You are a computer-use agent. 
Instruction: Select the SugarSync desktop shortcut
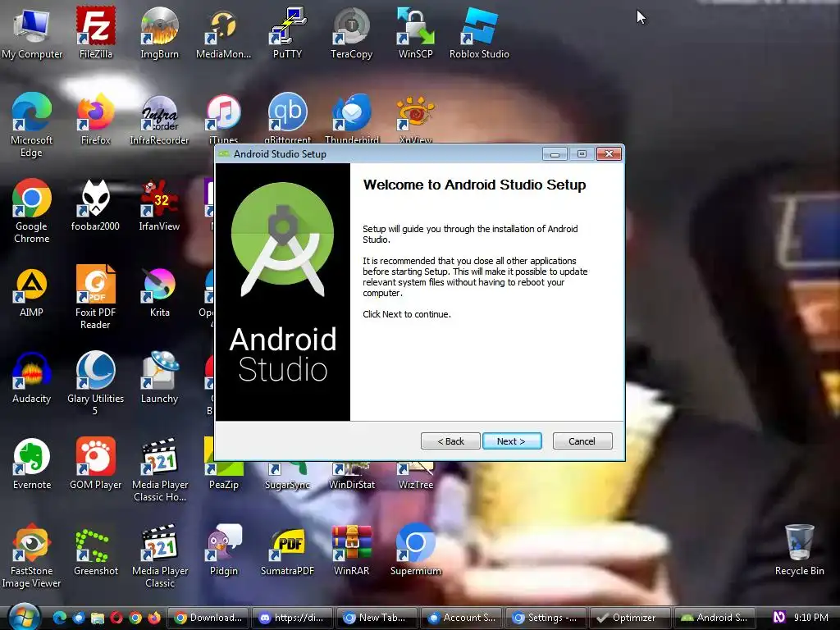287,477
